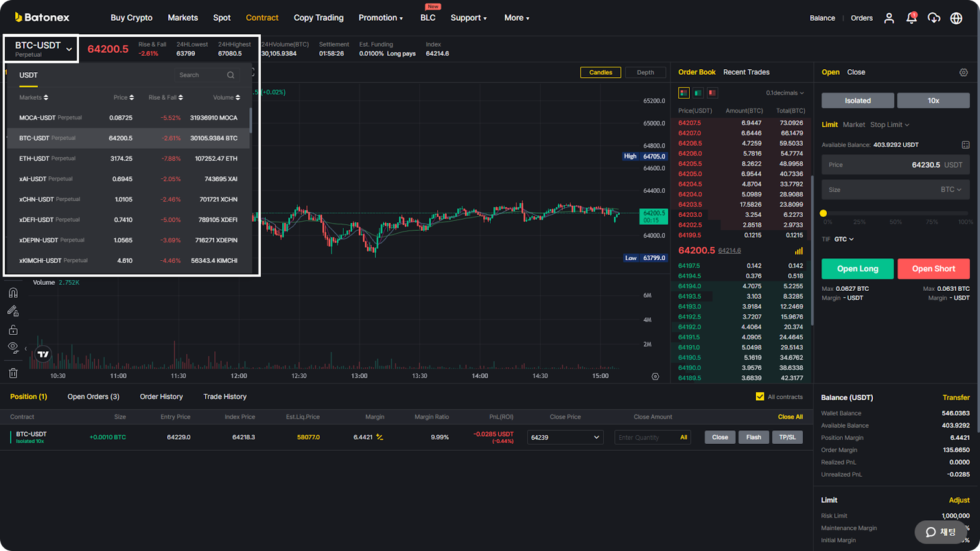Switch to Open Orders (3) tab
This screenshot has width=980, height=551.
(x=93, y=397)
